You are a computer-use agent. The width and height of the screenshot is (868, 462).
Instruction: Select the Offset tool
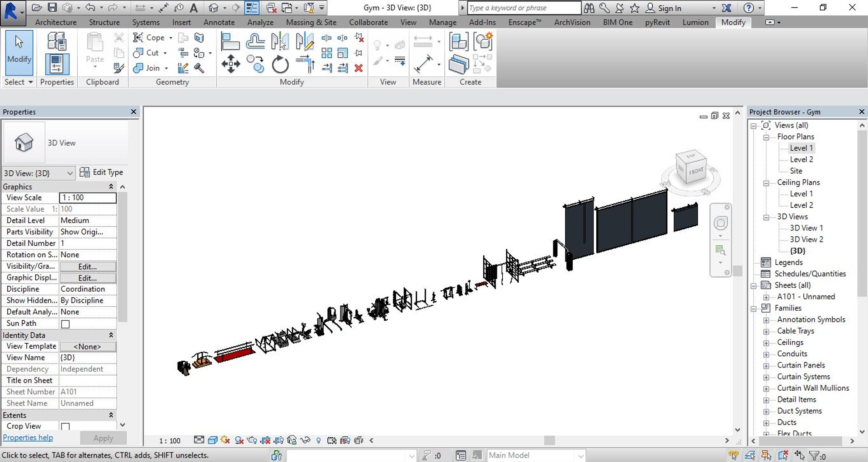[255, 42]
